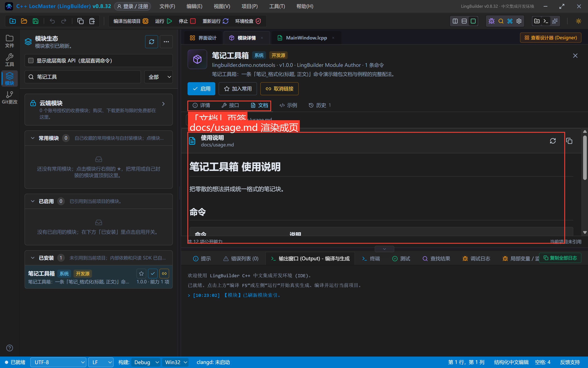Open the terminal prompt icon in the top toolbar

click(x=546, y=21)
